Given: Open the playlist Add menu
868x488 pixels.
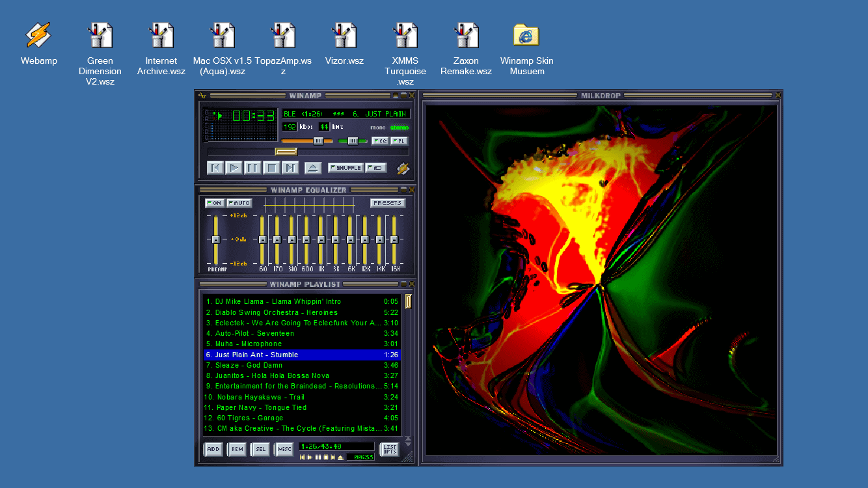Looking at the screenshot, I should click(x=213, y=450).
